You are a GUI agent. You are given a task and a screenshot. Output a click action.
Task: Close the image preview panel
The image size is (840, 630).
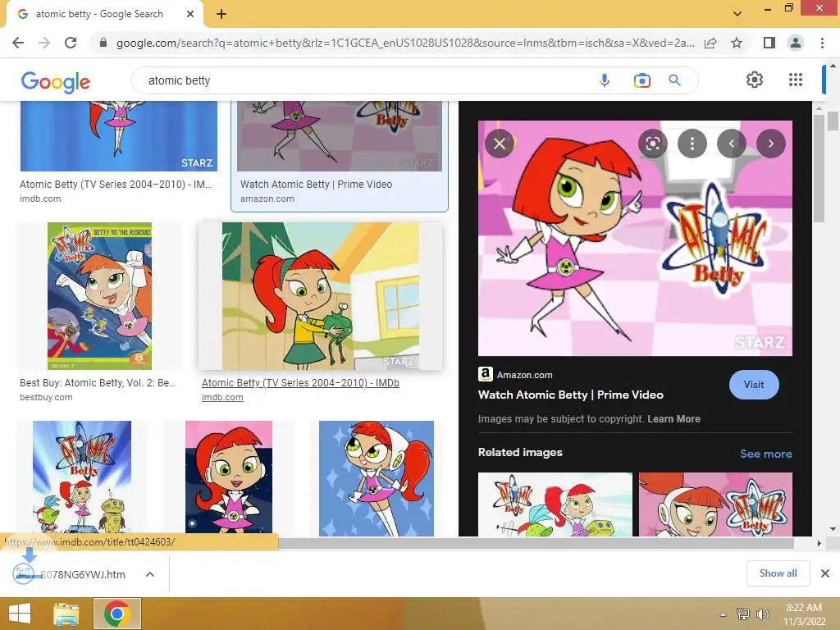500,144
